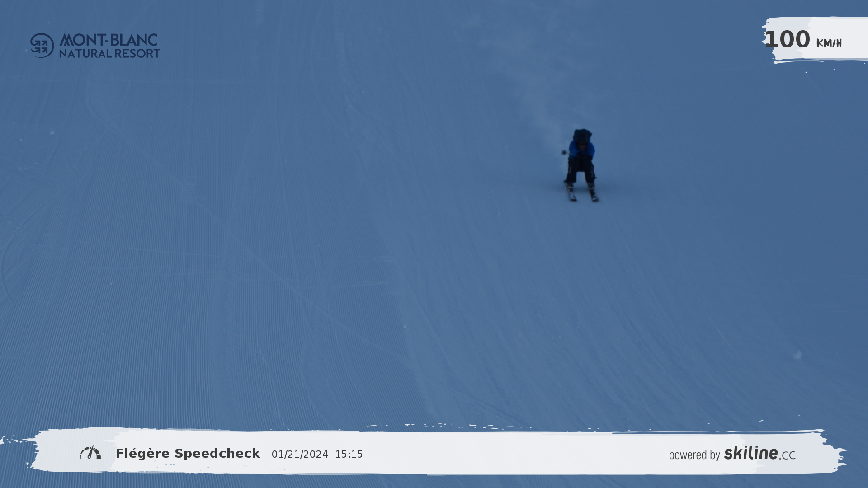Click the skiline logo wordmark
This screenshot has width=868, height=488.
(x=751, y=453)
